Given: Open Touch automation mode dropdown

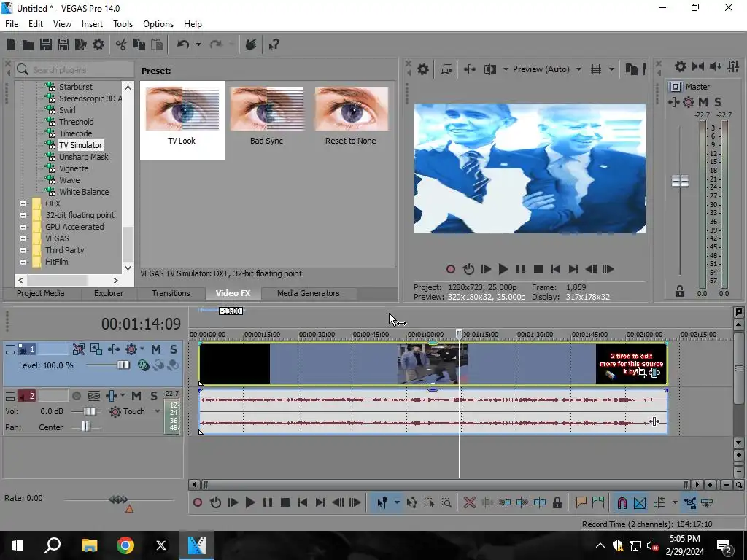Looking at the screenshot, I should click(x=158, y=411).
